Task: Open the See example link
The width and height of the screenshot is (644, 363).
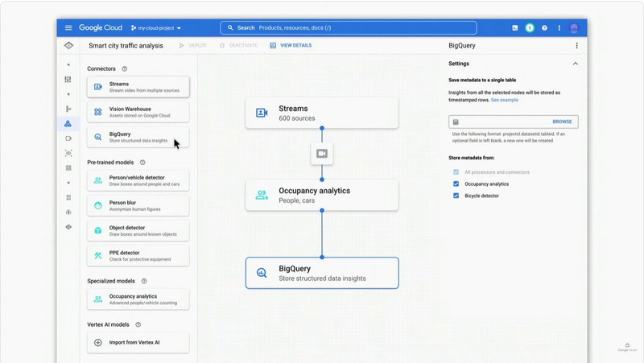Action: [505, 100]
